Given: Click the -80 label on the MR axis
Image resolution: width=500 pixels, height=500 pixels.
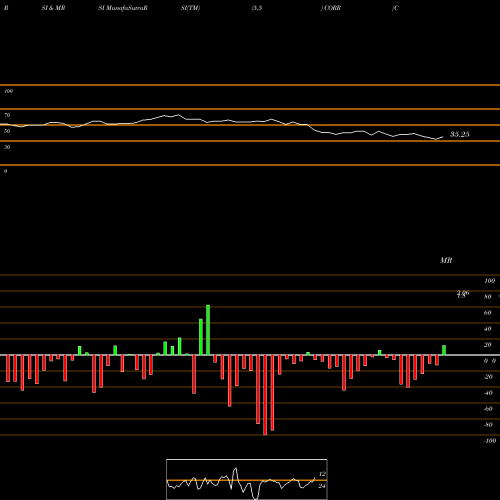Looking at the screenshot, I should [488, 425].
